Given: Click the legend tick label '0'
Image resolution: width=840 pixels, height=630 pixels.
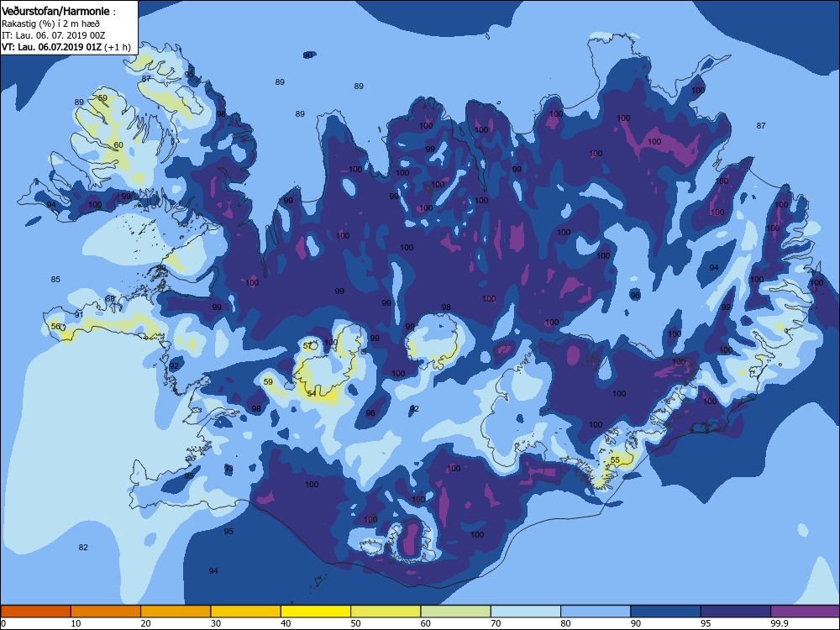Looking at the screenshot, I should click(3, 623).
